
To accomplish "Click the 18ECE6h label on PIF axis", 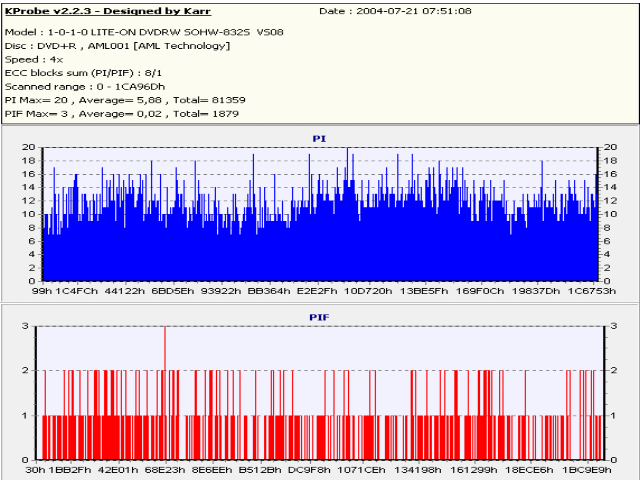I will point(529,470).
